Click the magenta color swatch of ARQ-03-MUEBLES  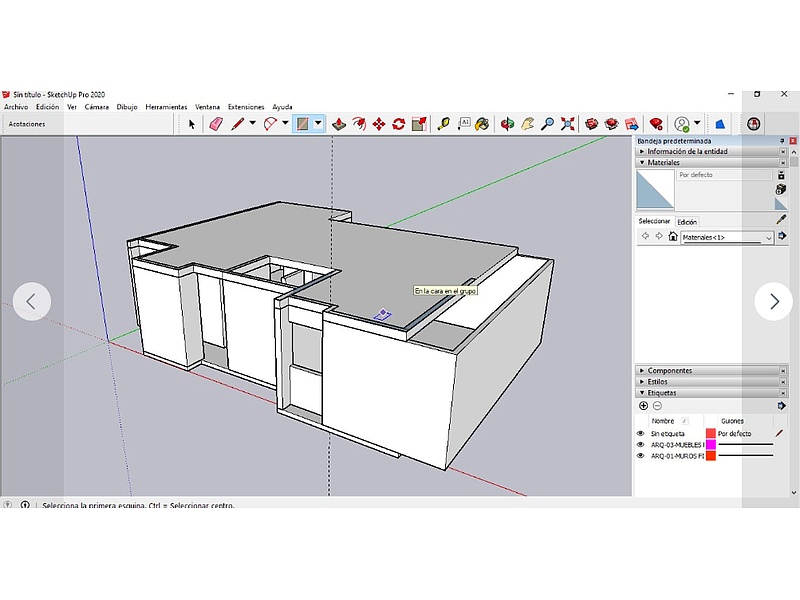pos(710,444)
